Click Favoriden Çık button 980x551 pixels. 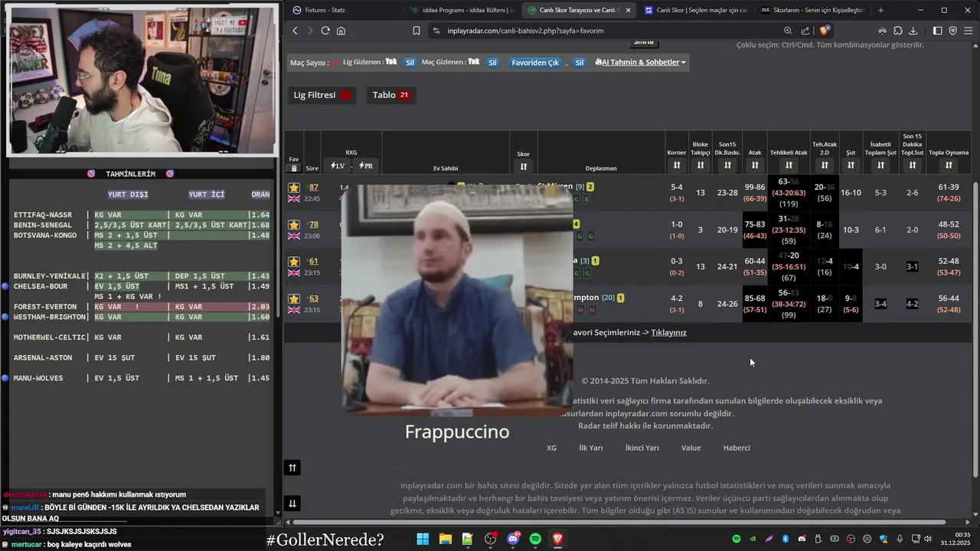click(x=535, y=63)
